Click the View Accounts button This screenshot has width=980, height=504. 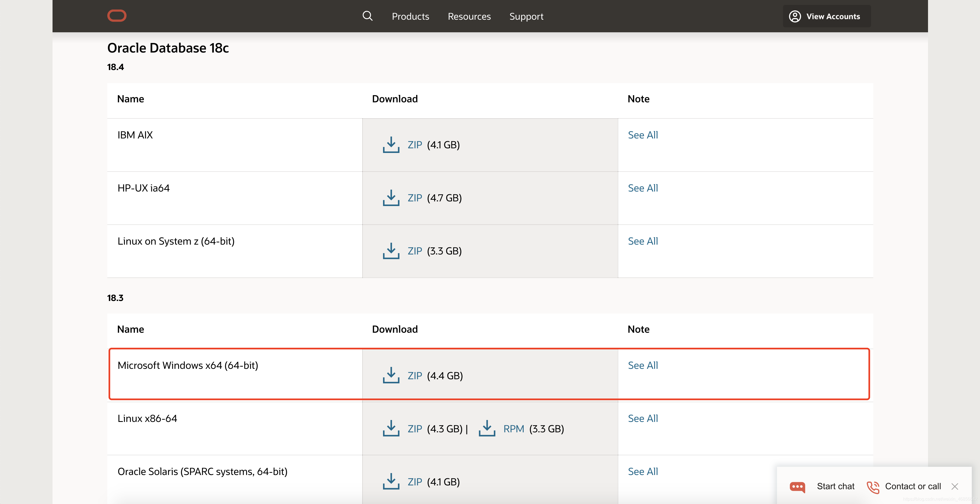click(x=826, y=16)
